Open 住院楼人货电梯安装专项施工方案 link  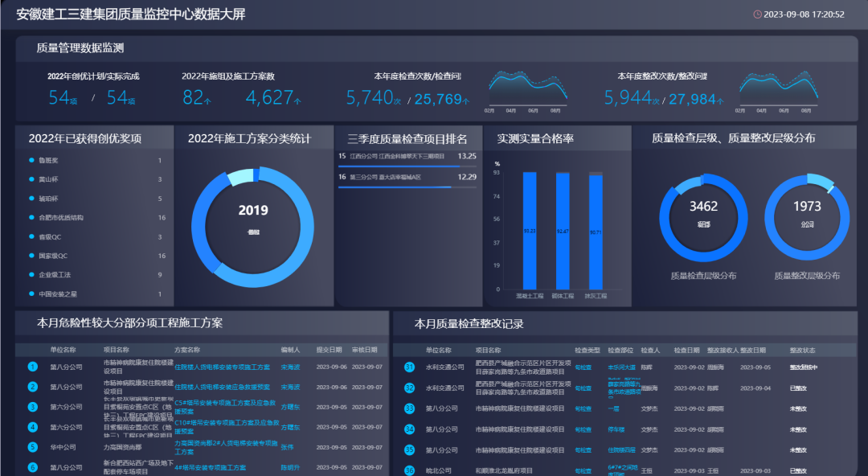pos(223,367)
